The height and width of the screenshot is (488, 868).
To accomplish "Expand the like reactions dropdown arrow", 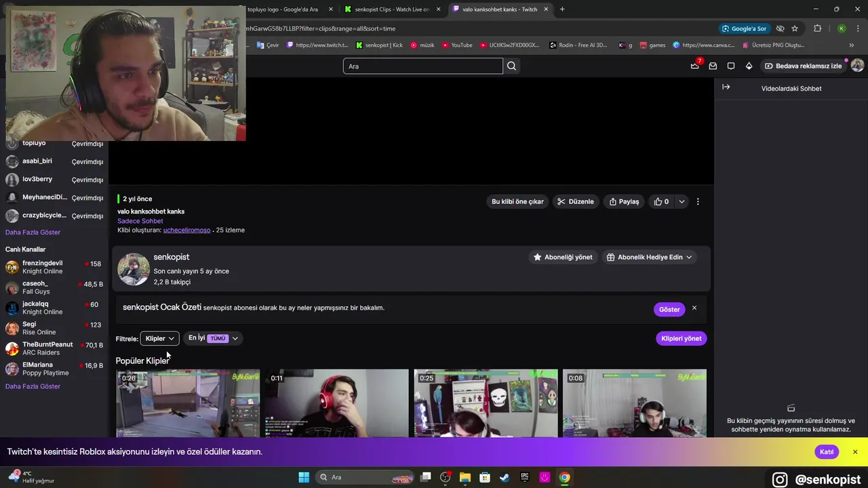I will pyautogui.click(x=682, y=201).
